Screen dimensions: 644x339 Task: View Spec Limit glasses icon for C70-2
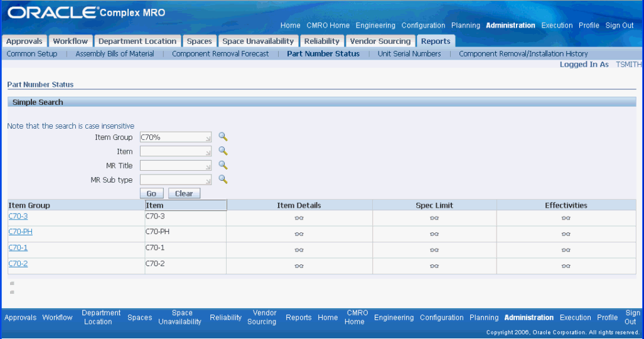[x=434, y=266]
